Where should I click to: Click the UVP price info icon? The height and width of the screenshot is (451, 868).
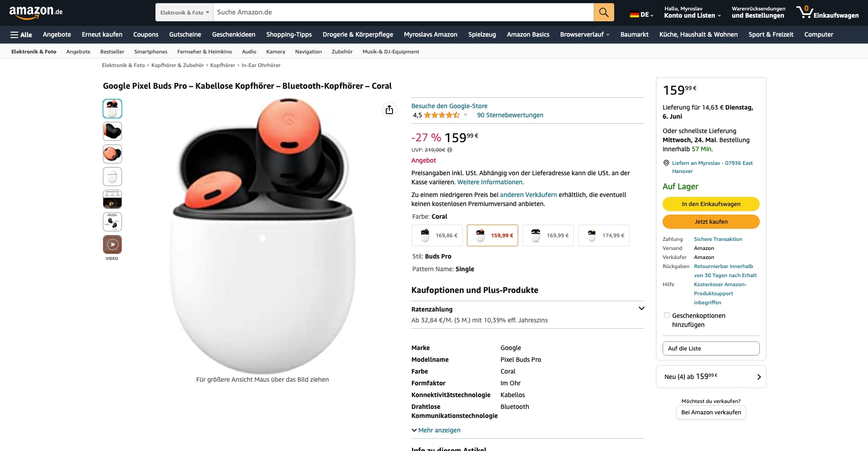pos(450,150)
